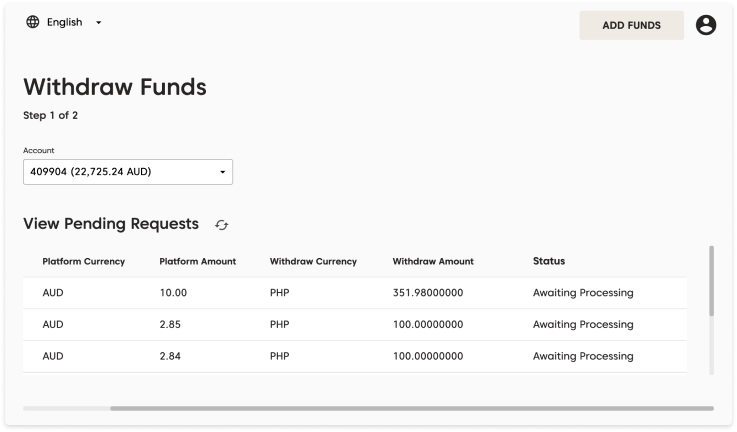Click the horizontal scrollbar at bottom
The height and width of the screenshot is (432, 737).
[x=411, y=408]
